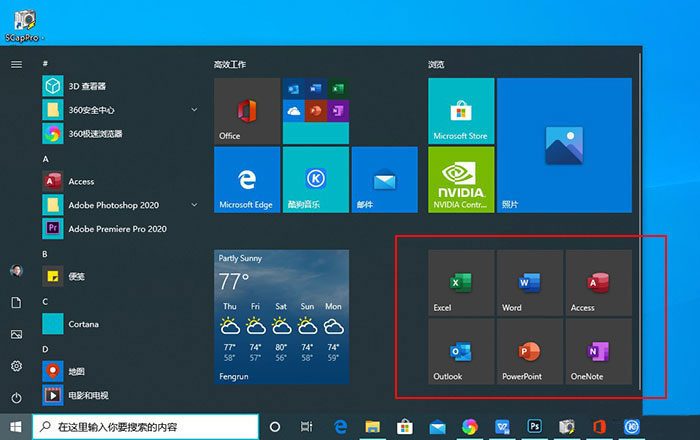Open Settings gear in Start sidebar

tap(16, 366)
